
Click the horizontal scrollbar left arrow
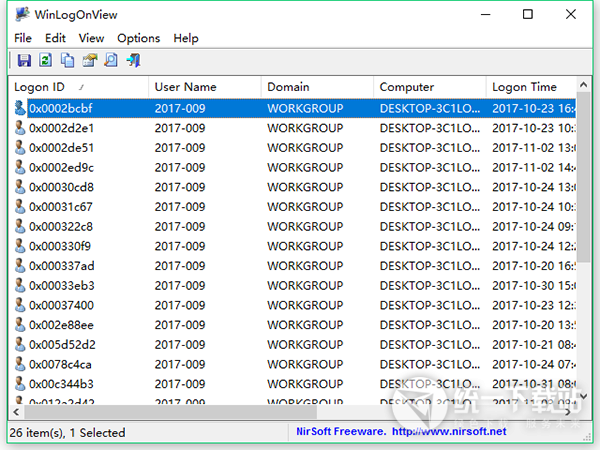click(x=16, y=412)
